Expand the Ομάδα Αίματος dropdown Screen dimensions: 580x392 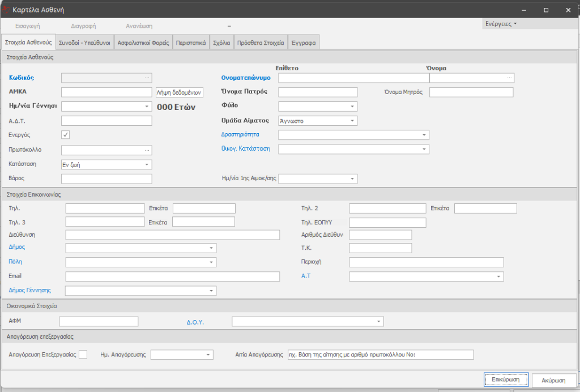coord(352,121)
